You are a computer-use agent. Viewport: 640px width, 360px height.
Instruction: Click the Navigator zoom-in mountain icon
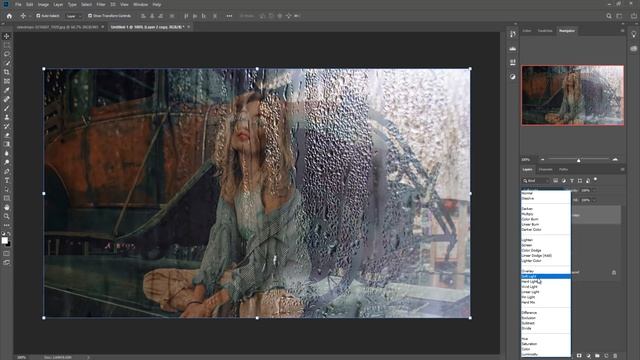615,160
